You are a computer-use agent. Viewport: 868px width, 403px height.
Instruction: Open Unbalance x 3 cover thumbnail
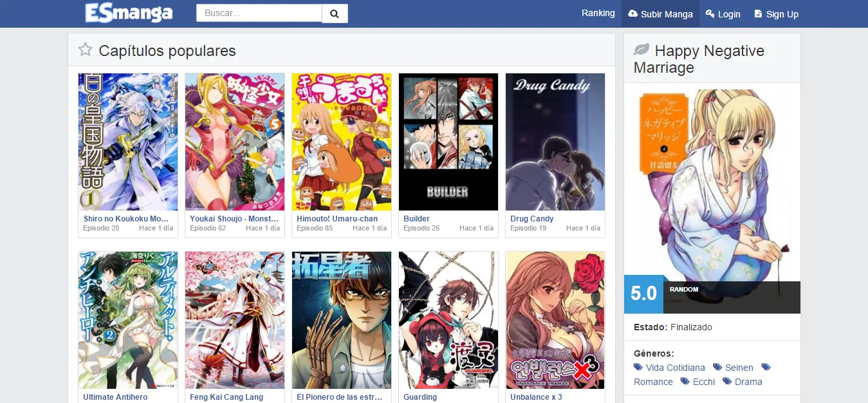click(x=555, y=320)
